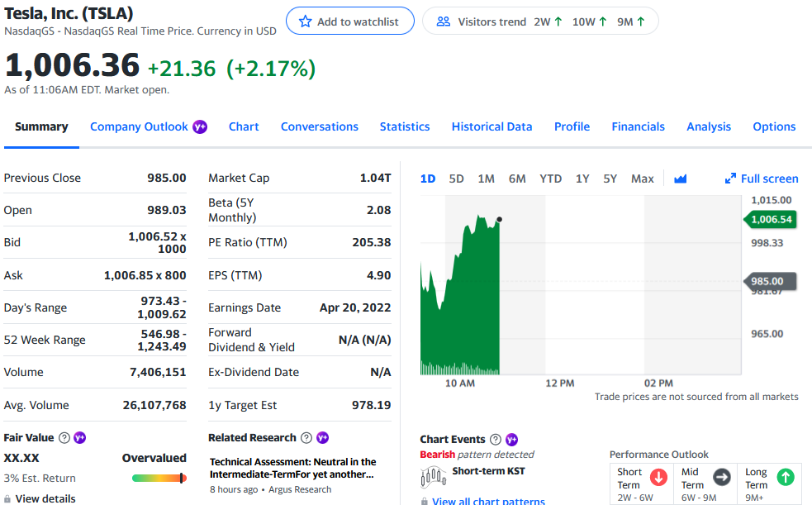Screen dimensions: 812x505
Task: Click the Short Term red down arrow
Action: pyautogui.click(x=658, y=477)
